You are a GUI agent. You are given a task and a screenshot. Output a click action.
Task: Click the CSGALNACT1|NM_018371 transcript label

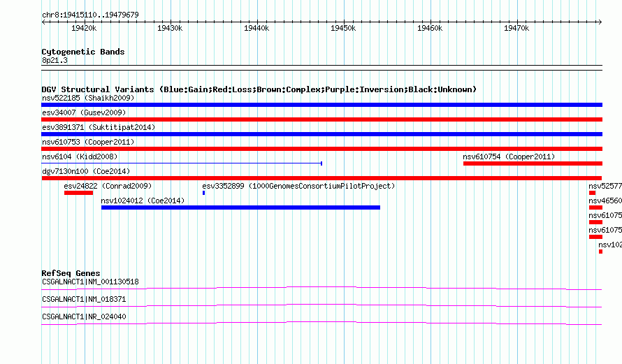[x=84, y=299]
